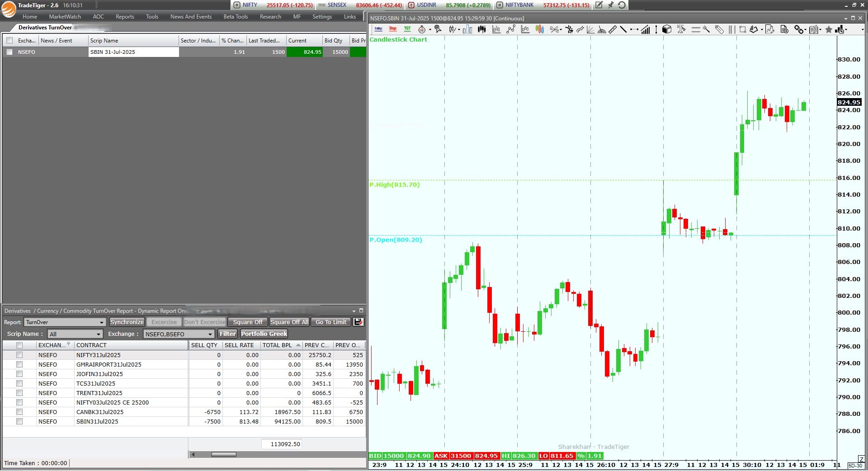Expand the book icon dropdown arrow
Image resolution: width=868 pixels, height=471 pixels.
pos(820,30)
